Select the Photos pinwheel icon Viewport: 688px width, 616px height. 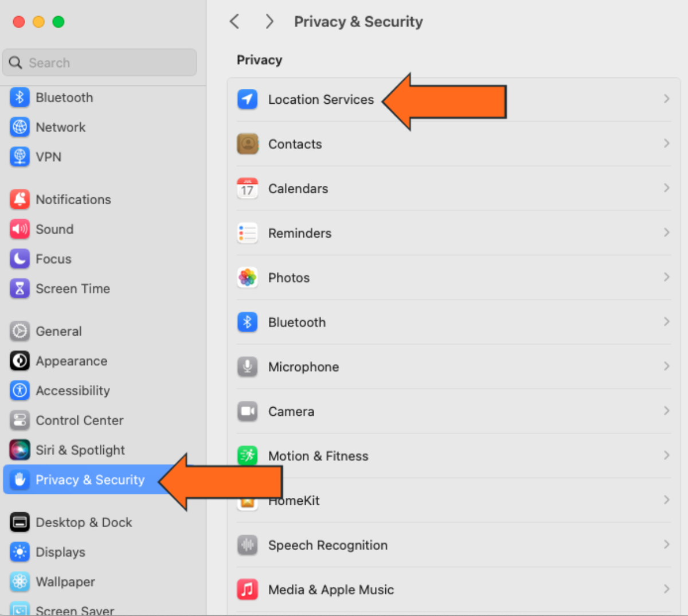click(x=247, y=278)
